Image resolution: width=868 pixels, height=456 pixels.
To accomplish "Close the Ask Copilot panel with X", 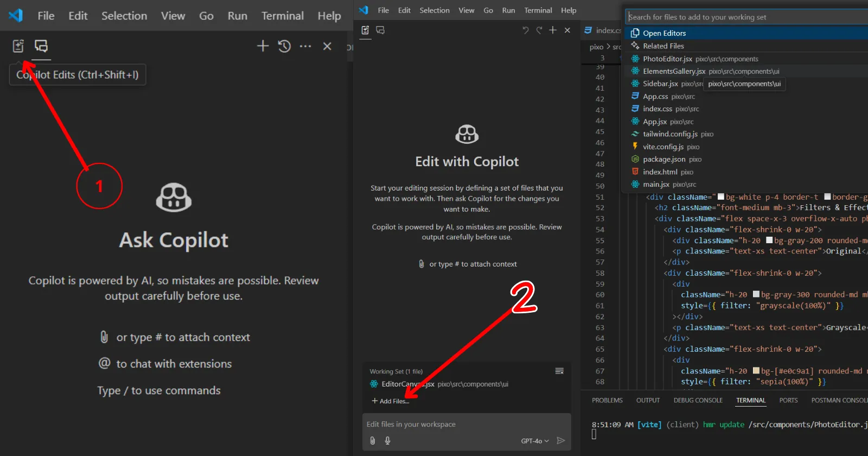I will coord(327,46).
